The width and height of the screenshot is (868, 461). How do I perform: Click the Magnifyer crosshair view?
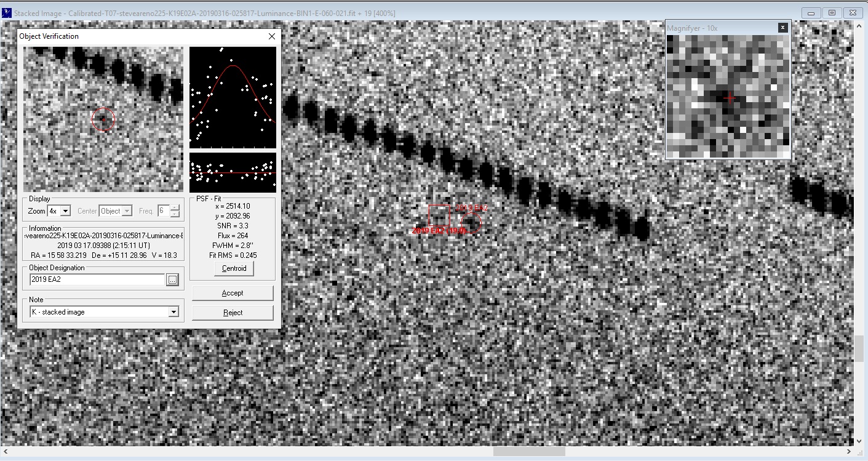coord(728,97)
